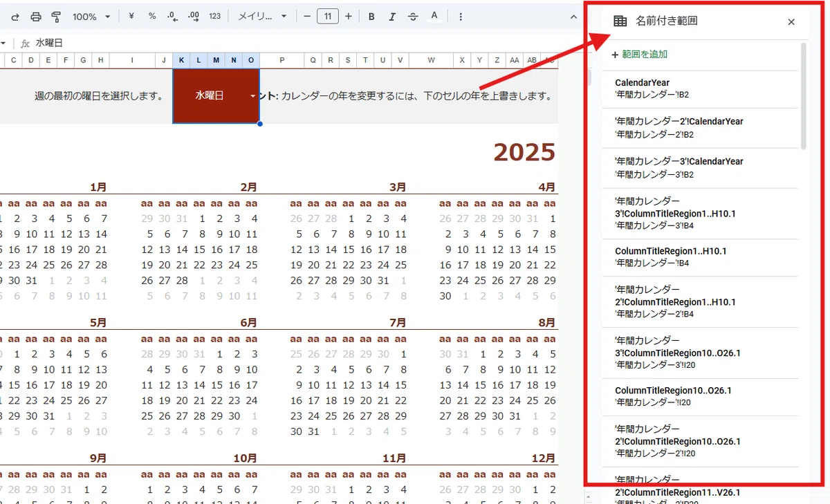This screenshot has height=504, width=830.
Task: Select column K header
Action: pos(181,60)
